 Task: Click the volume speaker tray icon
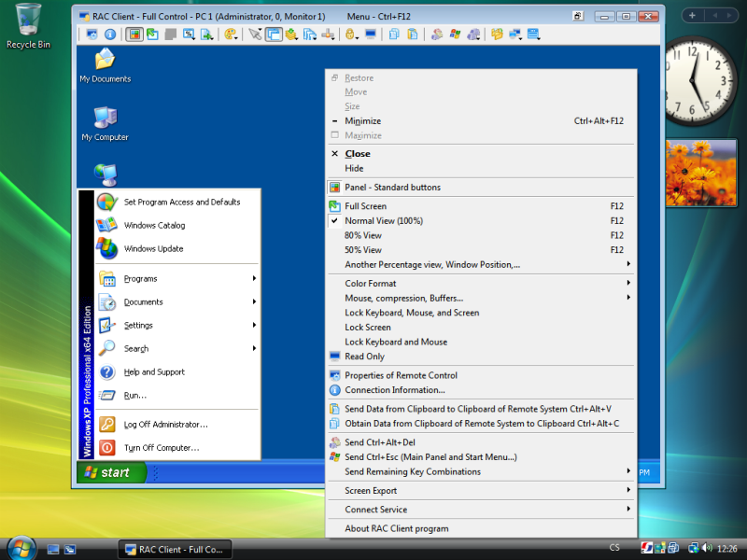(x=707, y=548)
